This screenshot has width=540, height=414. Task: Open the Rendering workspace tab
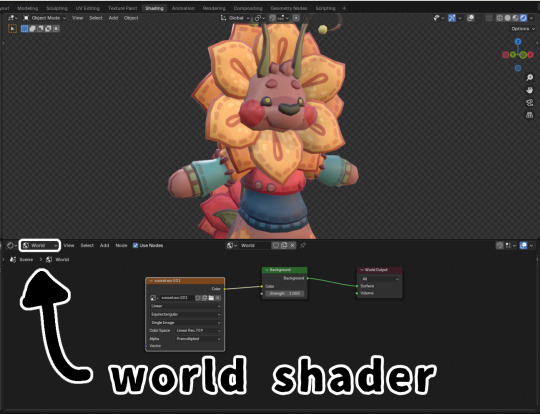coord(214,8)
